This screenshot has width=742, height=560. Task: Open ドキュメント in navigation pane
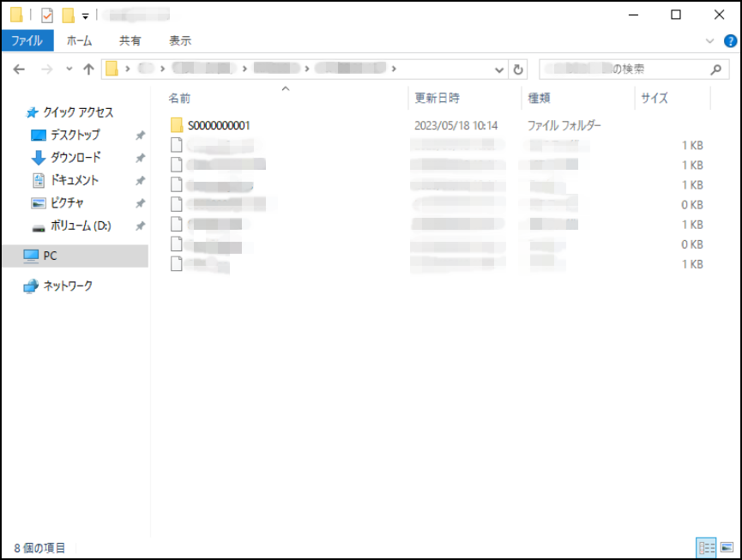pos(75,180)
